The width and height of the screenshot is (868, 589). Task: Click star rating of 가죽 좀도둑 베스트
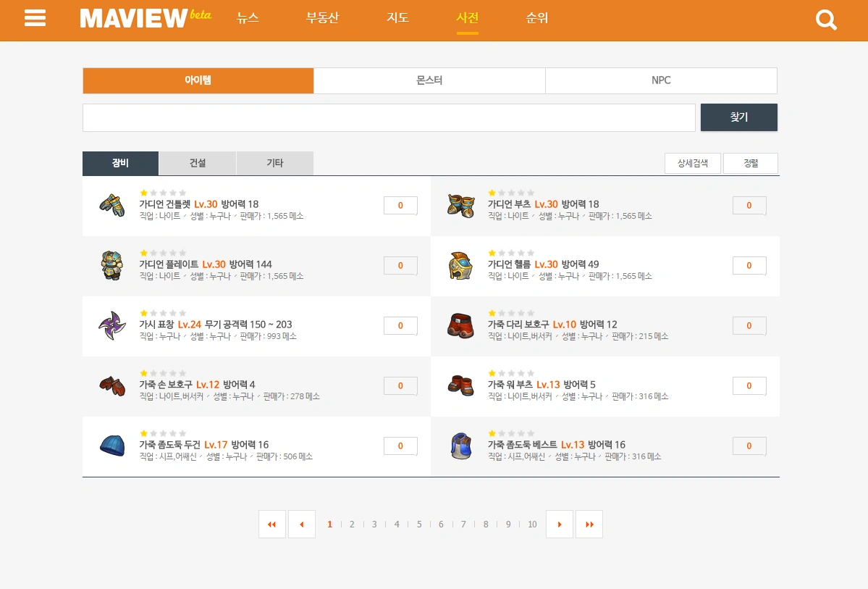512,433
